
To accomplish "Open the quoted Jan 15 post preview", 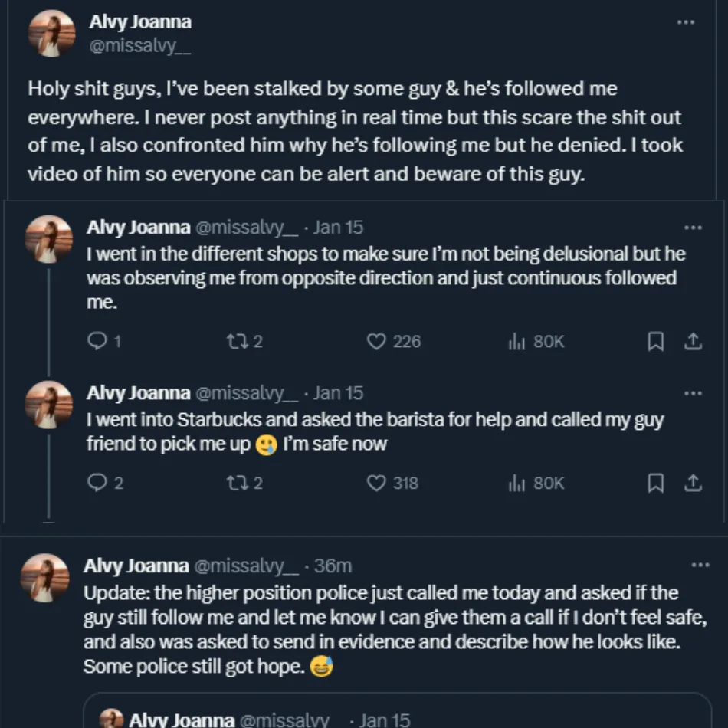I will pos(397,713).
